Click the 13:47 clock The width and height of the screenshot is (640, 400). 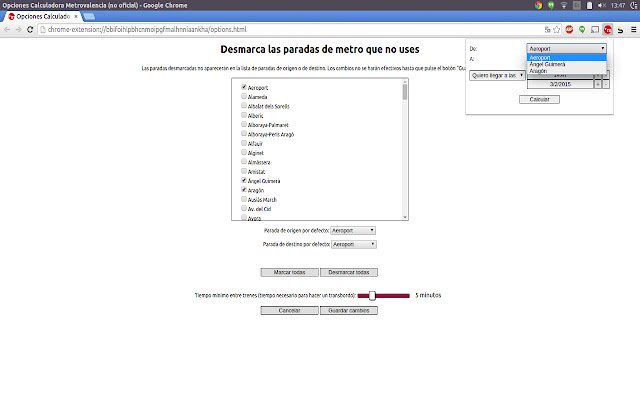point(618,5)
